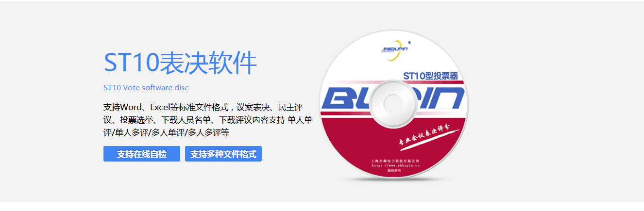This screenshot has height=211, width=644.
Task: Select the ST10表决软件 heading
Action: point(180,63)
